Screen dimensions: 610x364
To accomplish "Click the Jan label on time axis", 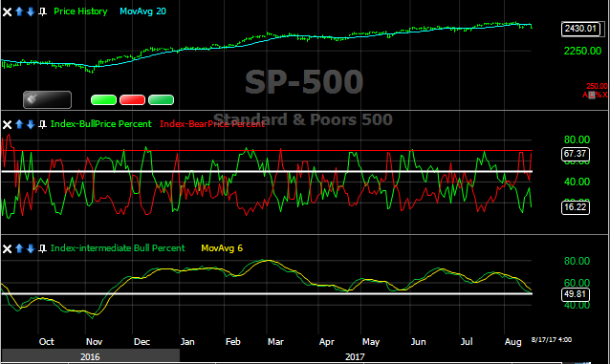I will click(187, 342).
